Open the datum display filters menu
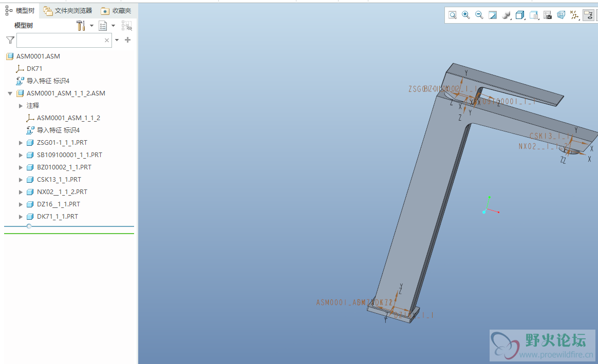This screenshot has height=364, width=598. pyautogui.click(x=574, y=15)
